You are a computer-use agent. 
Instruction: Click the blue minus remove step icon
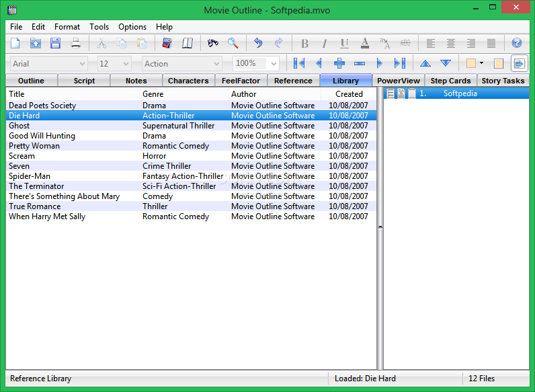[x=360, y=63]
